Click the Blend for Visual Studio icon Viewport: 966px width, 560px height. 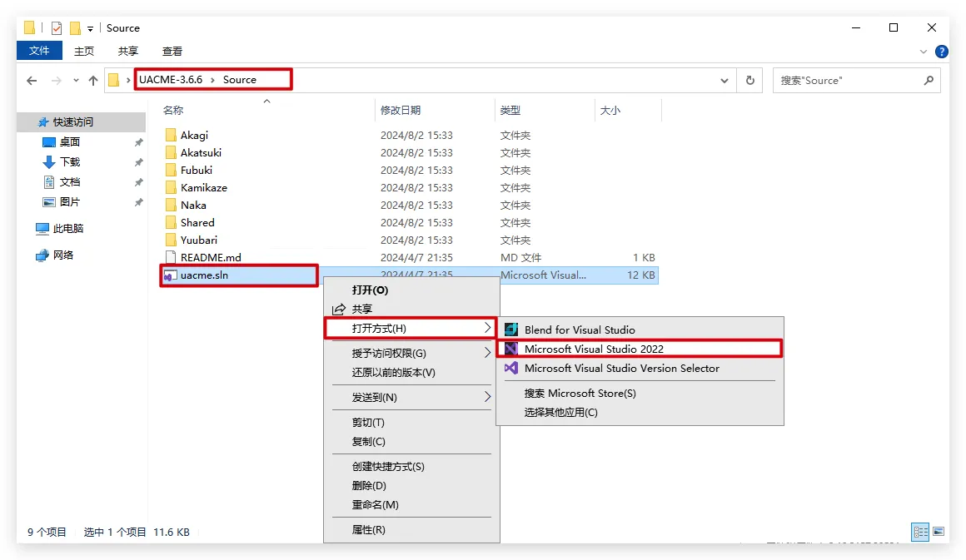pyautogui.click(x=511, y=330)
